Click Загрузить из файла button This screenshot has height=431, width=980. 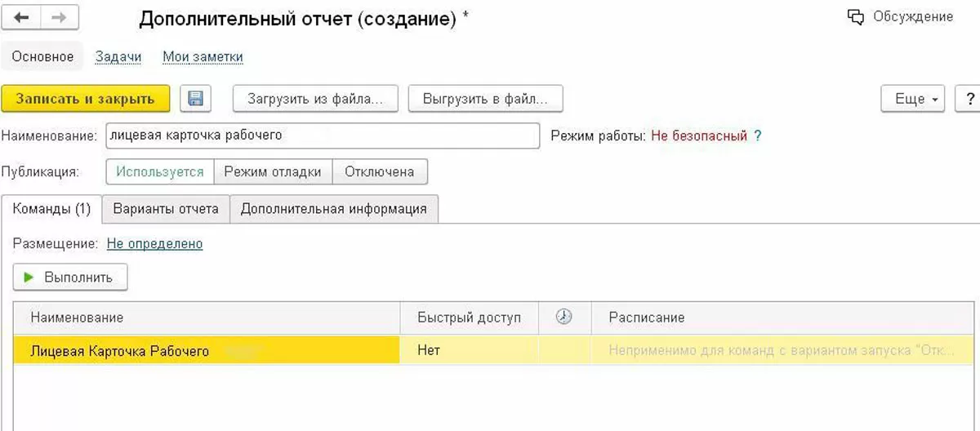point(315,99)
